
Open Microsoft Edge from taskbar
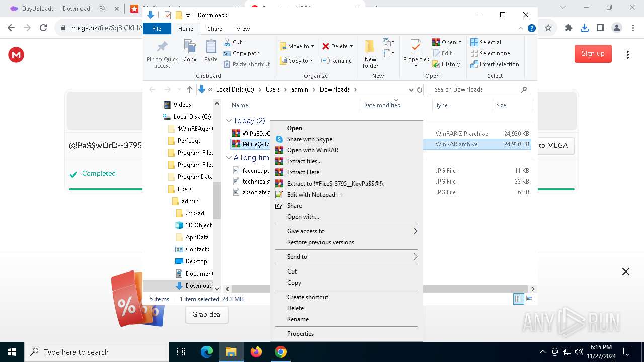207,352
